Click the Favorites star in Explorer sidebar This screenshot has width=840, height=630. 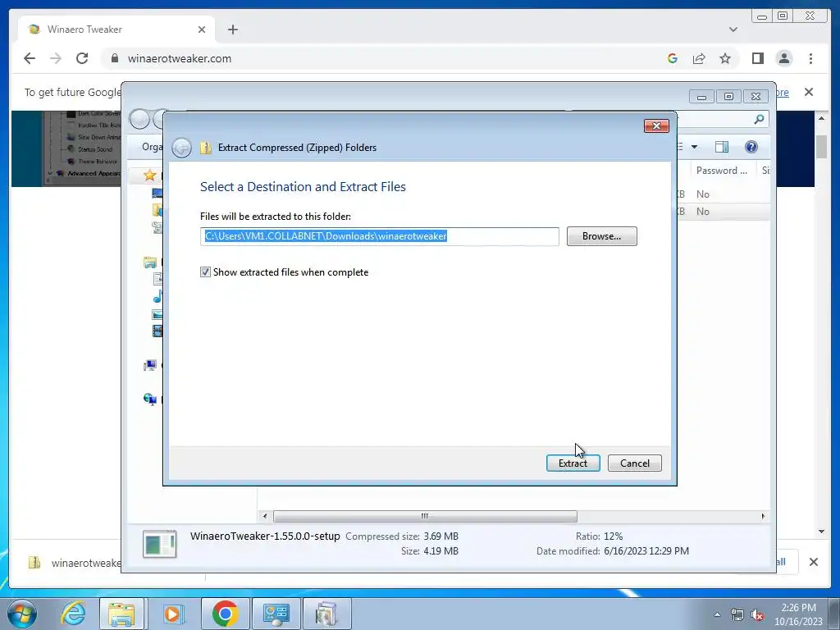[x=149, y=176]
